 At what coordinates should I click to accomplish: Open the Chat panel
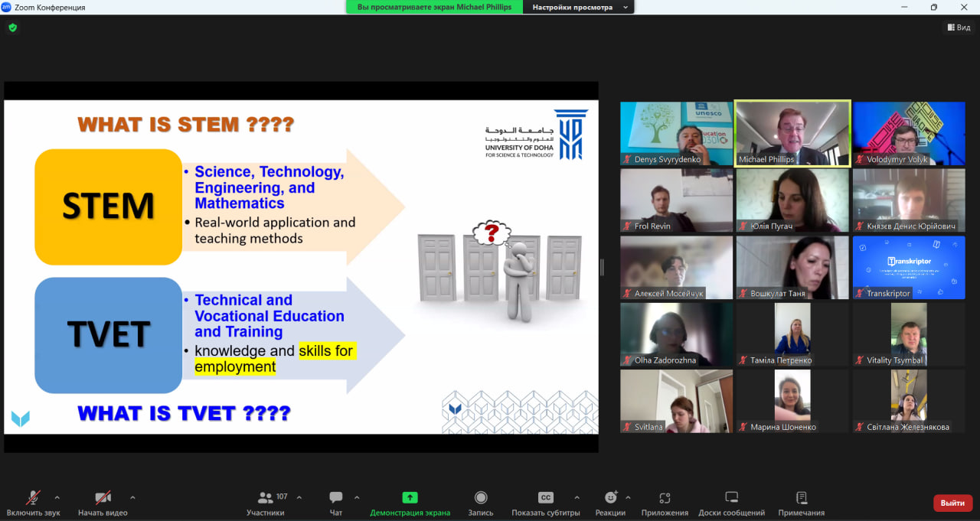click(x=335, y=498)
